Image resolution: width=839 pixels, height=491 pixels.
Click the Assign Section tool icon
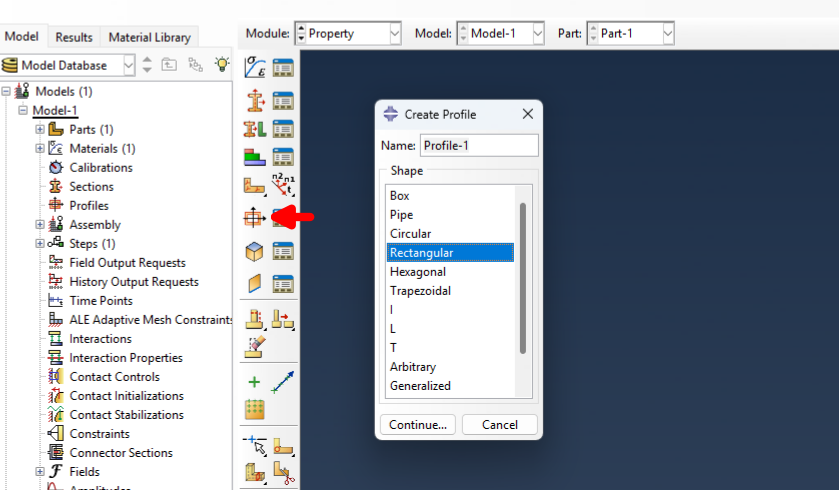[x=254, y=129]
